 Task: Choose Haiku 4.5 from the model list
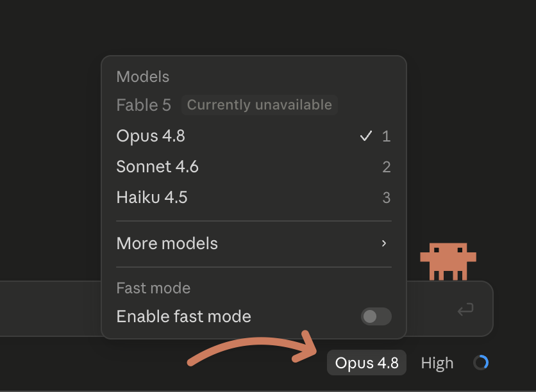[x=254, y=197]
